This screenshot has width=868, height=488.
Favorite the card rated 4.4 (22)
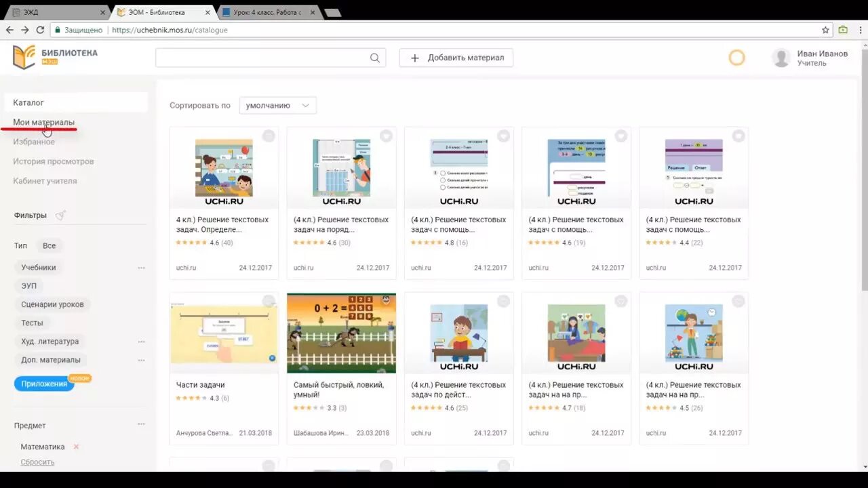click(x=738, y=136)
